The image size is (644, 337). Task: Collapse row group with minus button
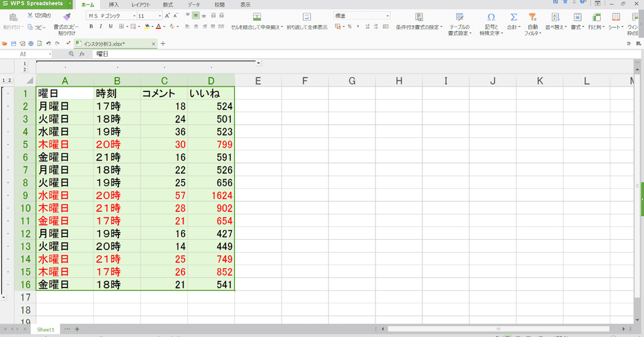tap(4, 298)
